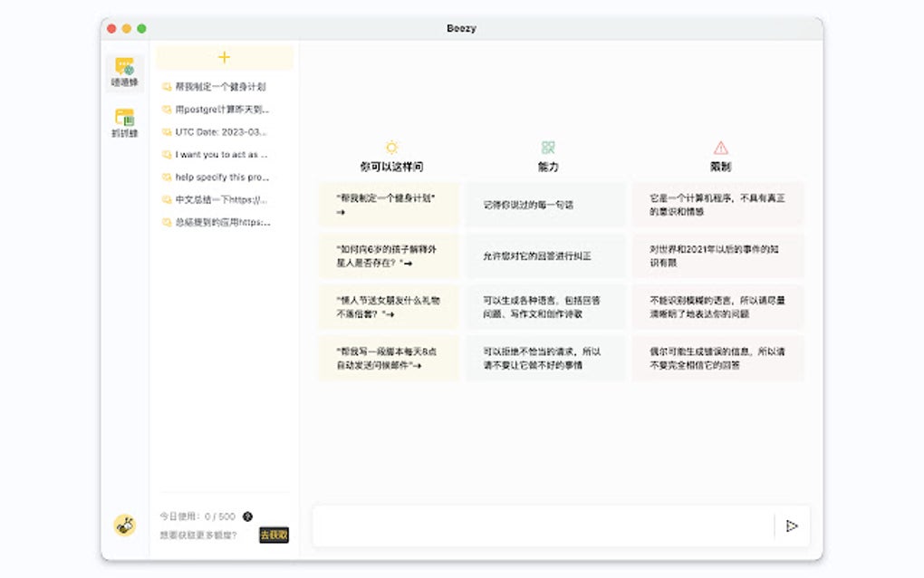
Task: Open the second sidebar icon with green window
Action: point(124,122)
